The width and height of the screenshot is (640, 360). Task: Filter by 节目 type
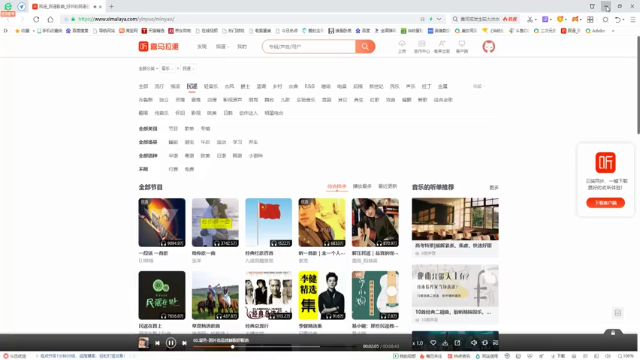point(173,129)
